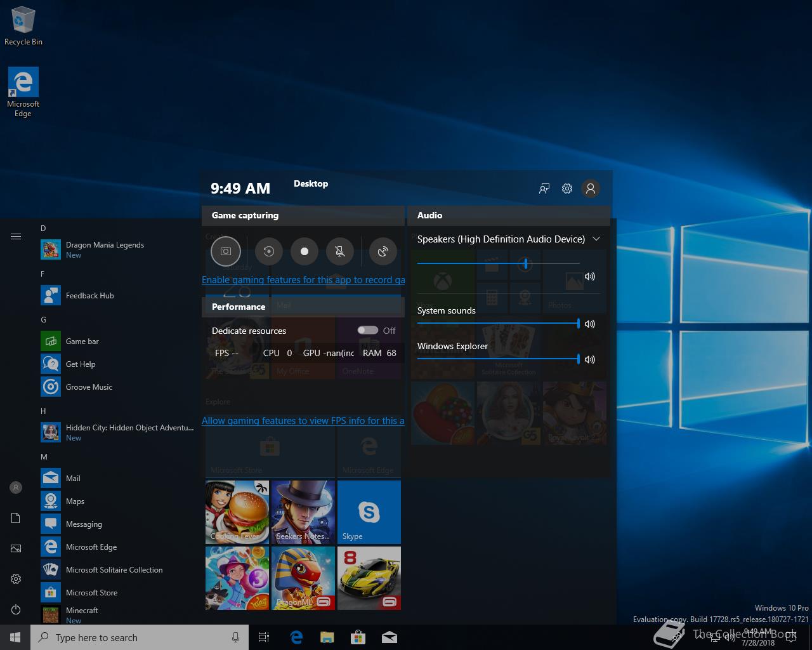
Task: Open Get Help app
Action: click(x=117, y=364)
